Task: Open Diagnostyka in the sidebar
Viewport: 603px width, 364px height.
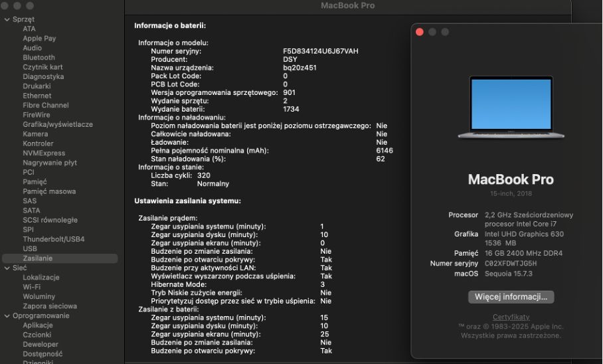Action: 43,76
